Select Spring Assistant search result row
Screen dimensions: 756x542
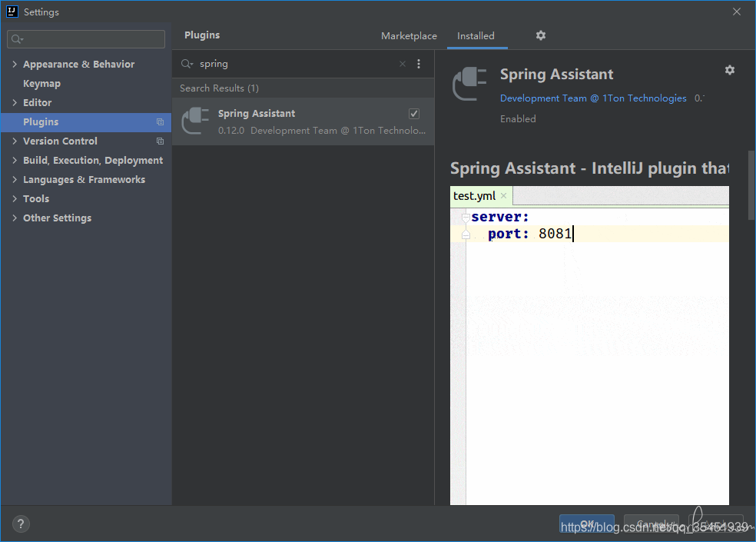(x=303, y=121)
